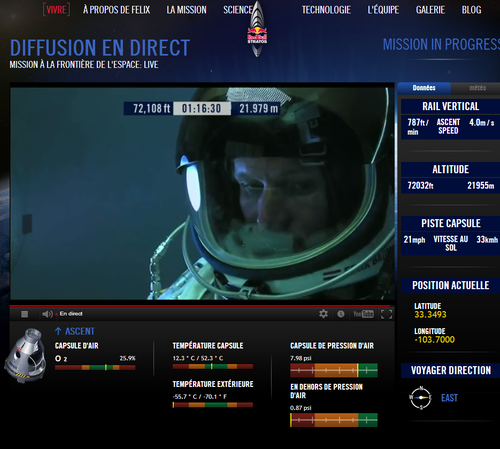Image resolution: width=500 pixels, height=449 pixels.
Task: Click the ALTITUDE panel header
Action: point(451,169)
